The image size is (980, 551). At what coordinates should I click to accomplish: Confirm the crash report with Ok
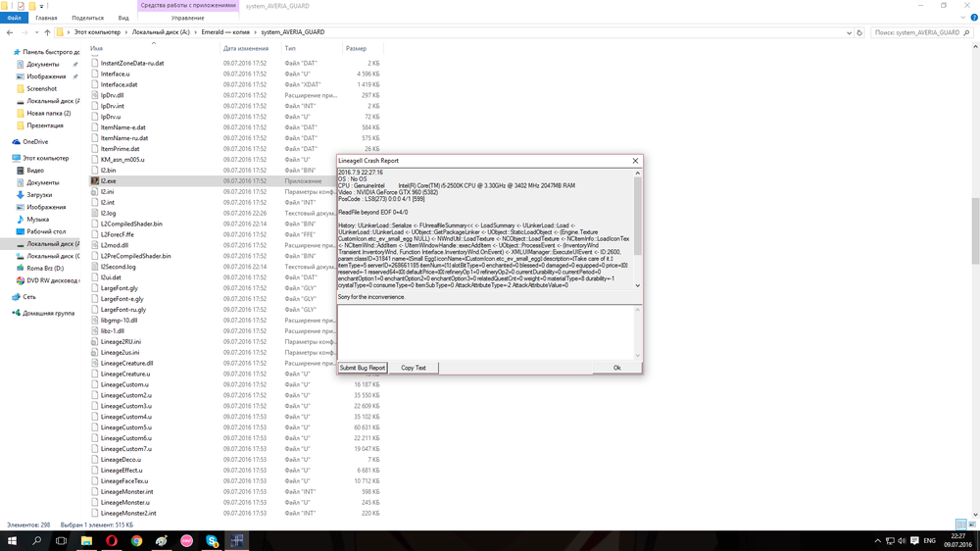[616, 368]
